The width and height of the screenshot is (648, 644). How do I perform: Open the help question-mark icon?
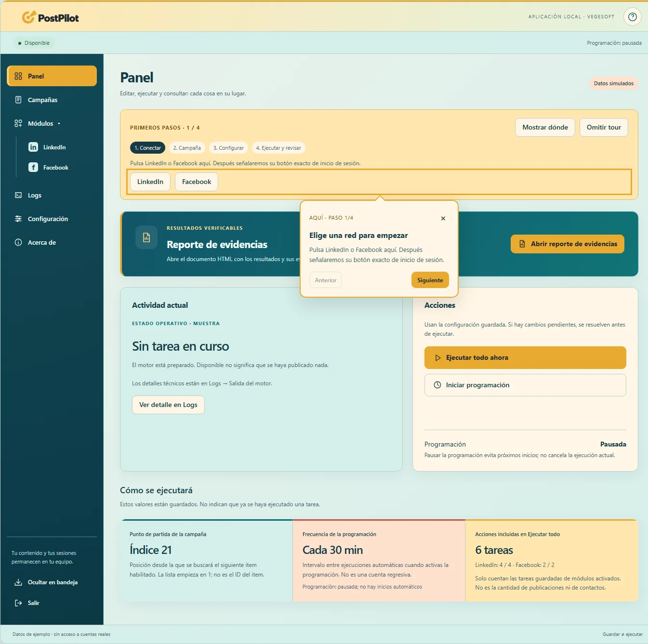[x=633, y=17]
